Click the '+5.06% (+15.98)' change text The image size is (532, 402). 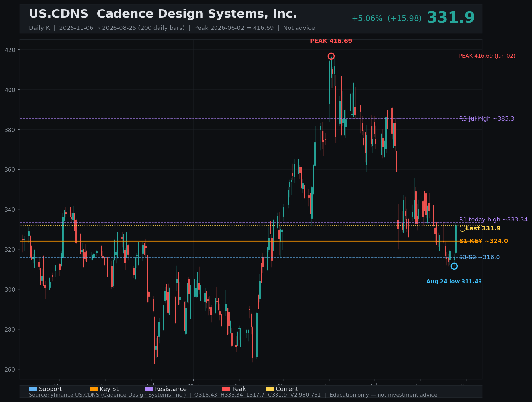point(387,19)
